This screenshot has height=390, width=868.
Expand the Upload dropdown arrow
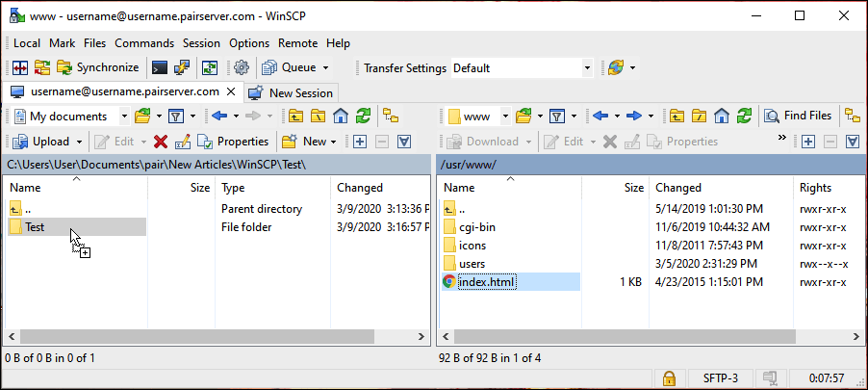(x=79, y=142)
